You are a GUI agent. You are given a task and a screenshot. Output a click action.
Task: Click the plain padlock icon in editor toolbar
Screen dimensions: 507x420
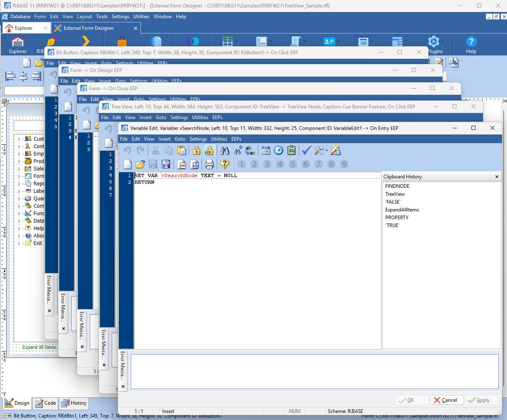tap(197, 151)
